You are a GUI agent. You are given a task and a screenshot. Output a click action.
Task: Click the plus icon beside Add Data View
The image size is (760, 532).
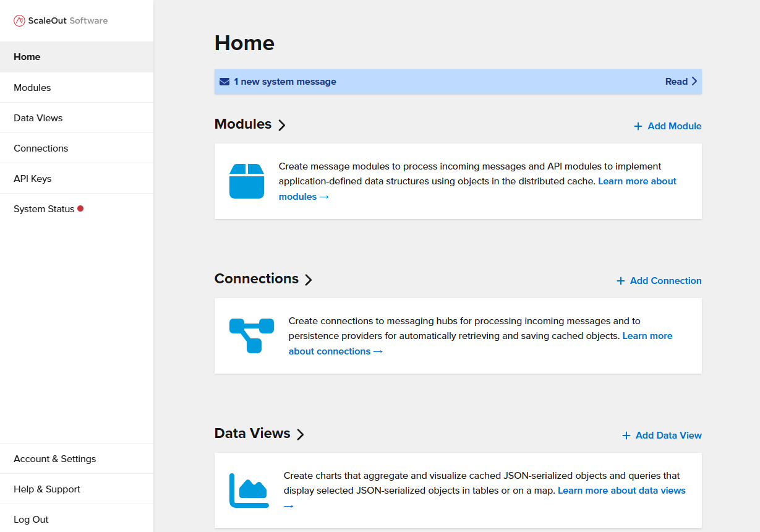(626, 435)
